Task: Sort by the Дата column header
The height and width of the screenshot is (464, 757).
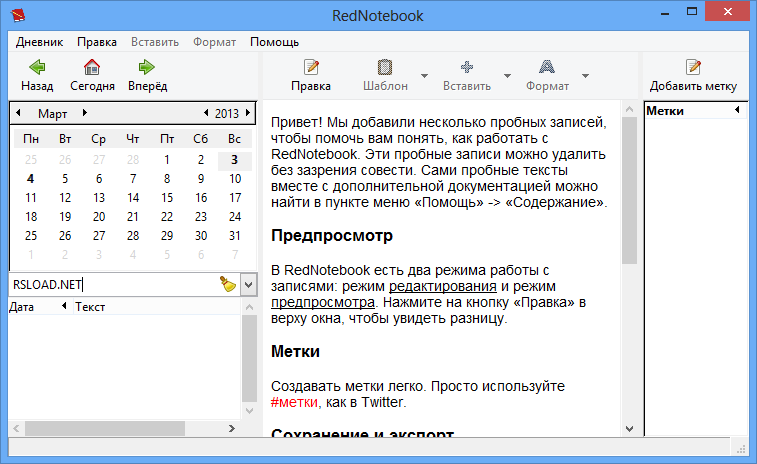Action: (x=40, y=307)
